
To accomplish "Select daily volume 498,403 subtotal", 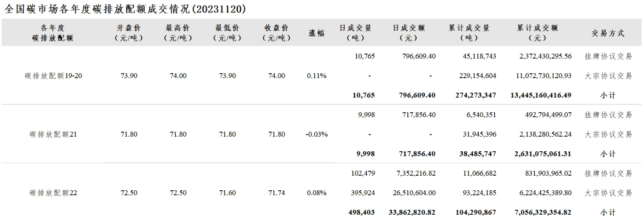I will pyautogui.click(x=361, y=212).
